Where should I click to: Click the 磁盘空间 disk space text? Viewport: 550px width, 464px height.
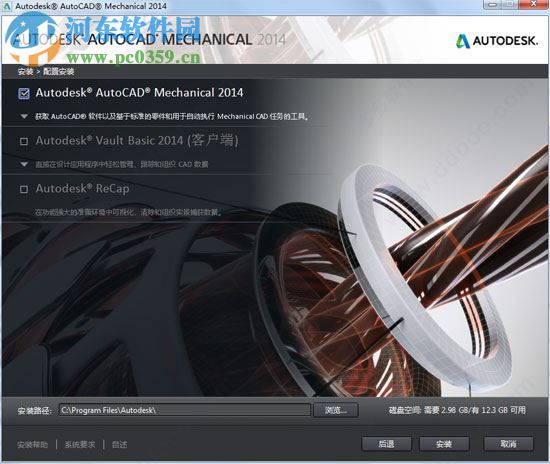pyautogui.click(x=457, y=410)
